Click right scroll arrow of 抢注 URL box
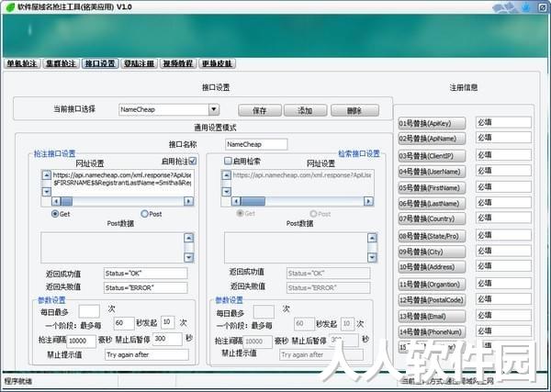The image size is (551, 392). coord(188,201)
